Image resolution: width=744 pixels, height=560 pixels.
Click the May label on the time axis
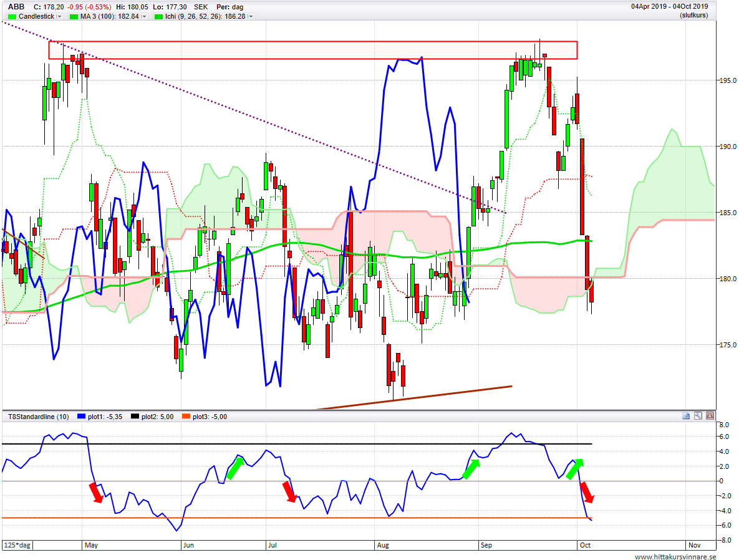coord(91,545)
